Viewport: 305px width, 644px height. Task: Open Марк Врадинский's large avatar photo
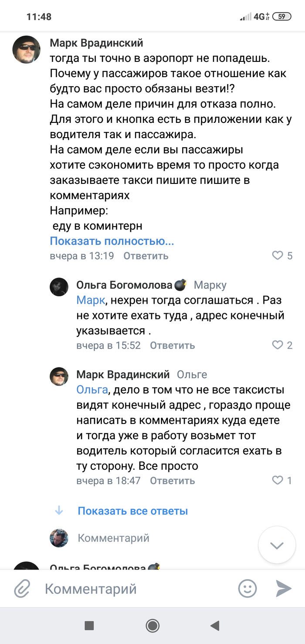(x=26, y=50)
